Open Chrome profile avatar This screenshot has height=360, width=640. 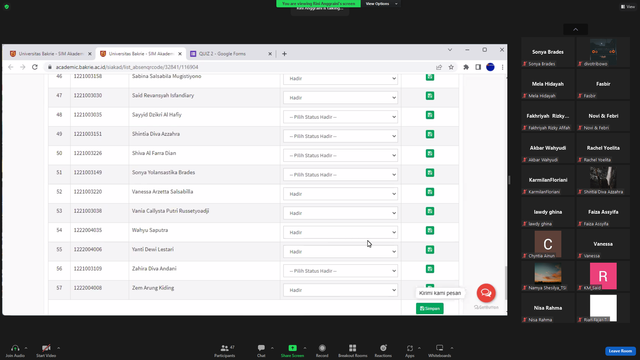pyautogui.click(x=490, y=67)
